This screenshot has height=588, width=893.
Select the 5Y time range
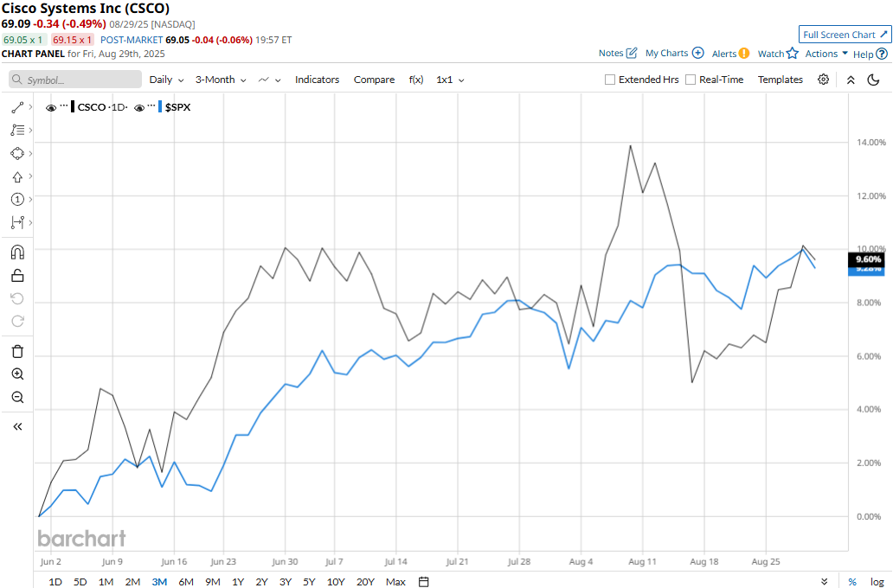309,582
